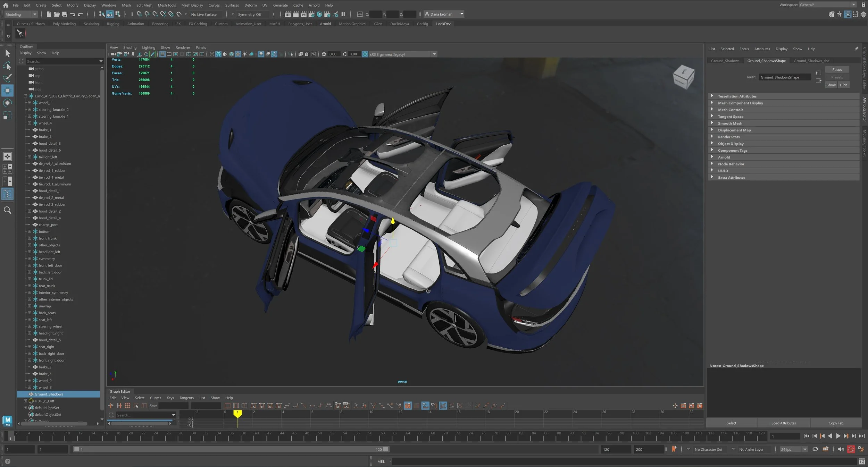Click the Load Attributes button
Viewport: 868px width, 467px height.
pos(783,423)
